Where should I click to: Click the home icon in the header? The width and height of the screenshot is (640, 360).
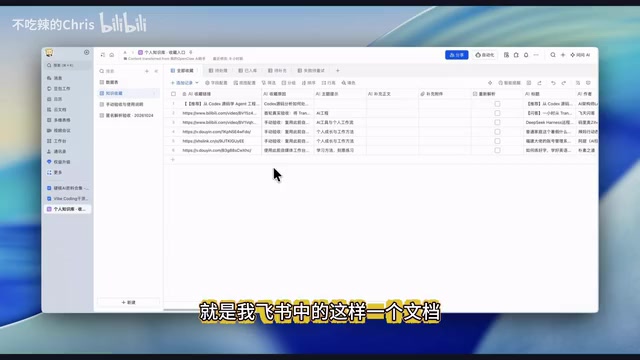112,55
